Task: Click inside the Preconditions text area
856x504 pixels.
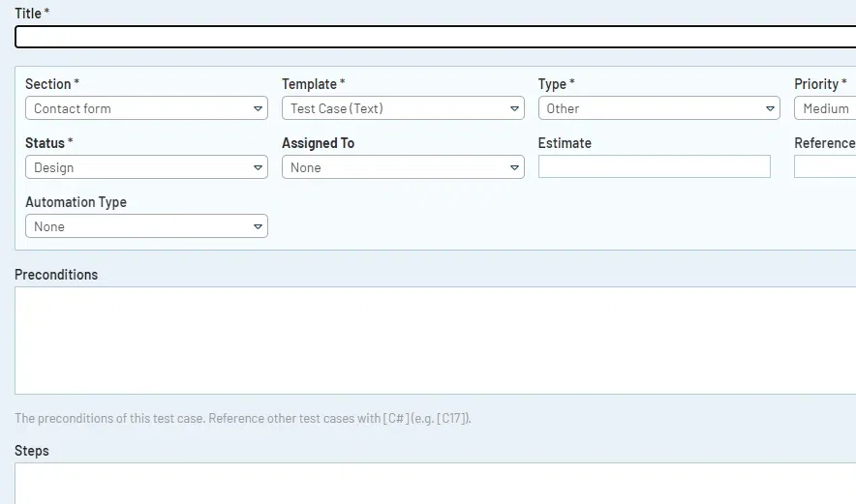Action: tap(436, 340)
